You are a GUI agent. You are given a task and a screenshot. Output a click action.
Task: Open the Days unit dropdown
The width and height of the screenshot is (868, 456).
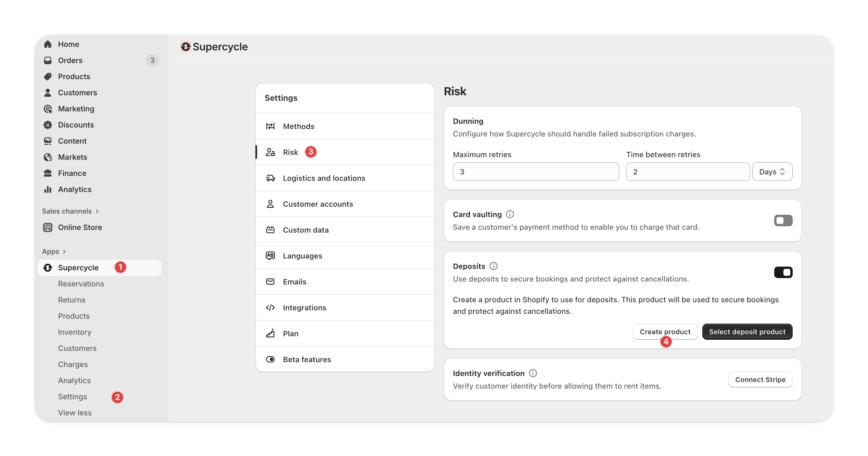pyautogui.click(x=772, y=172)
